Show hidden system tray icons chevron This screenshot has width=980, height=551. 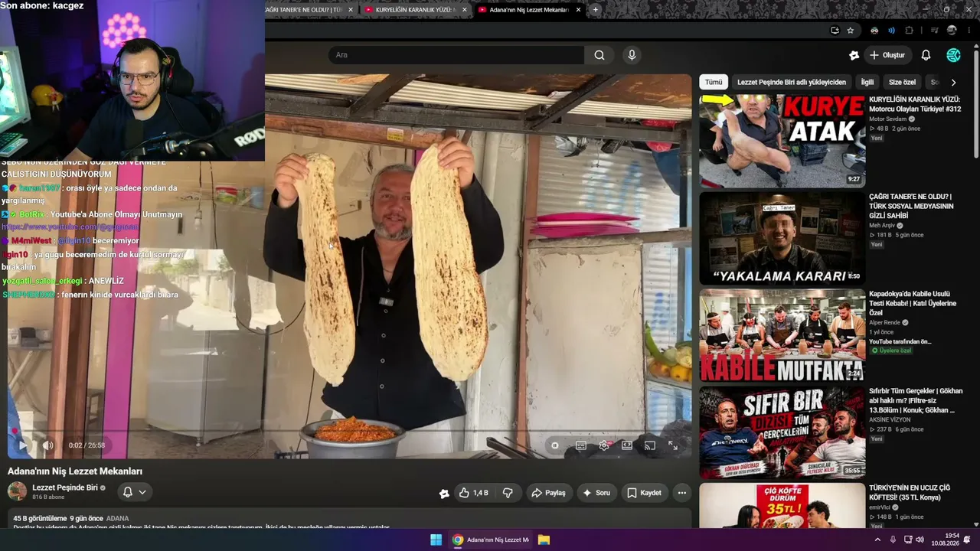pos(877,540)
